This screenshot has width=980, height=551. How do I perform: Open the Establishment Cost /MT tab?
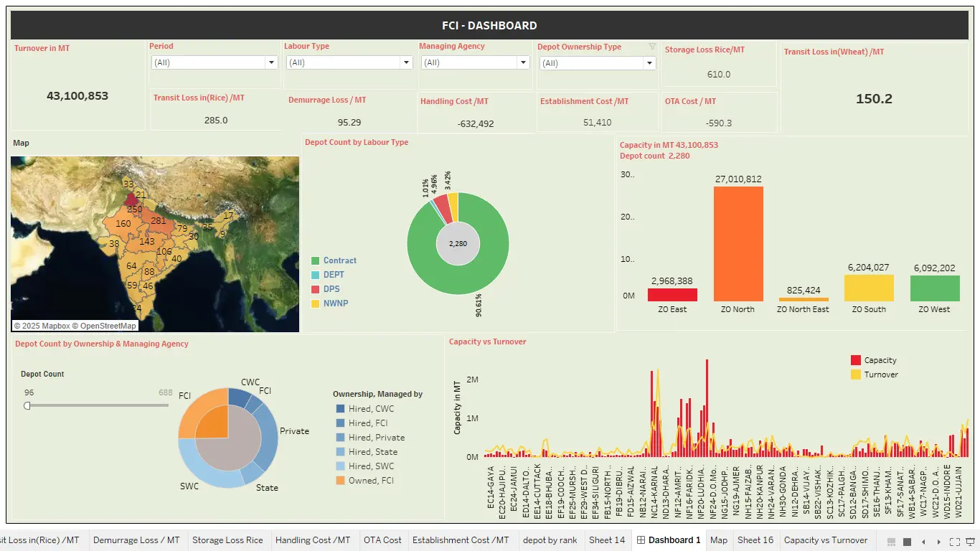click(x=461, y=540)
